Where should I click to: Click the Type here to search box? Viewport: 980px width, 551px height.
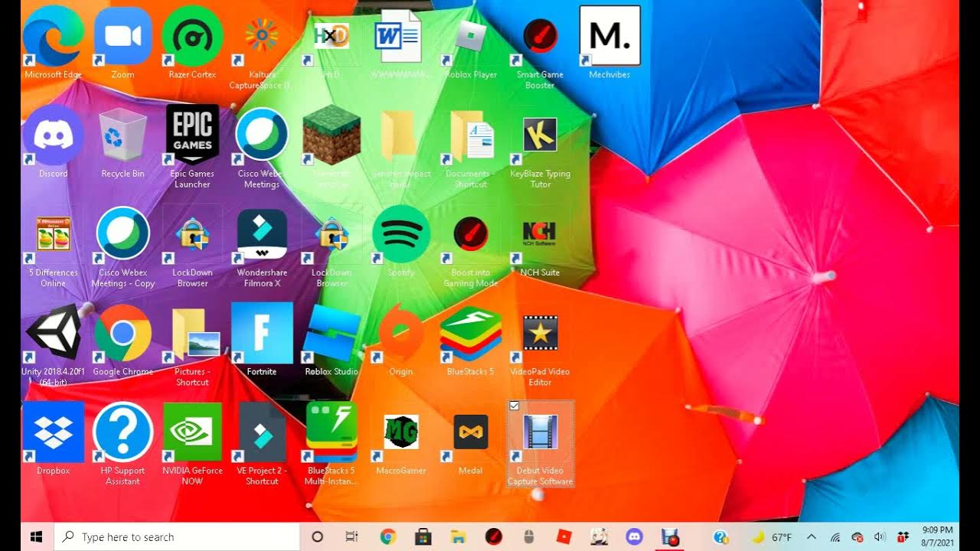(x=177, y=536)
